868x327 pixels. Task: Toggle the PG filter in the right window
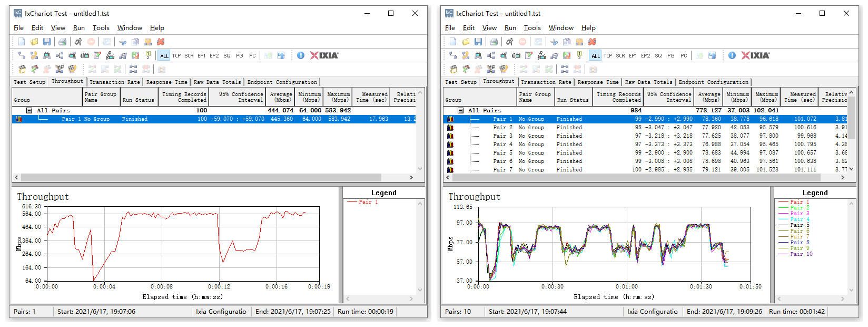click(x=671, y=55)
